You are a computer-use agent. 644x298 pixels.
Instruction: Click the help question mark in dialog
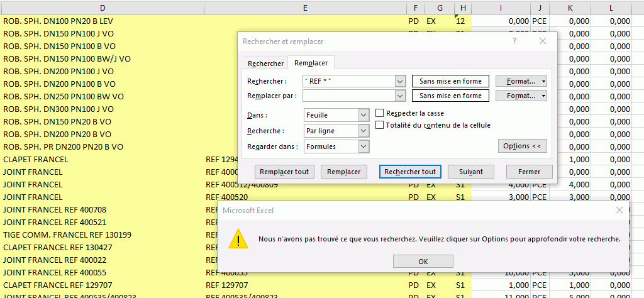click(514, 41)
